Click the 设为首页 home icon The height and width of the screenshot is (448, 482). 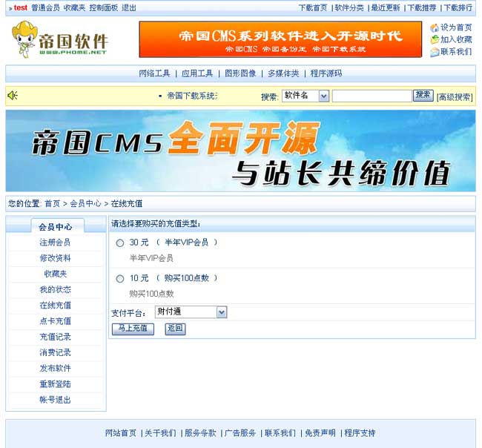click(x=435, y=27)
